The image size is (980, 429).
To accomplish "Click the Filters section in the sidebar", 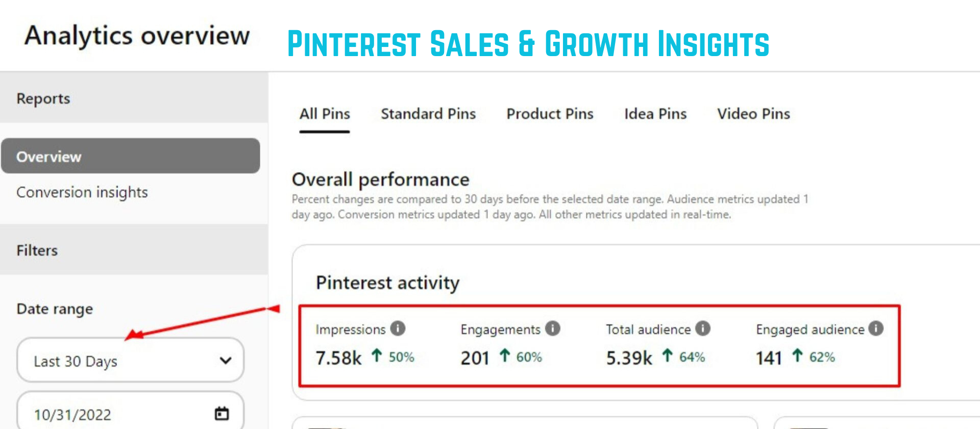I will click(x=37, y=250).
